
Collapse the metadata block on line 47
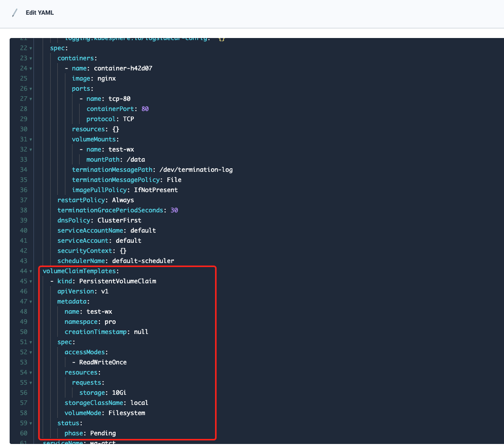(29, 301)
